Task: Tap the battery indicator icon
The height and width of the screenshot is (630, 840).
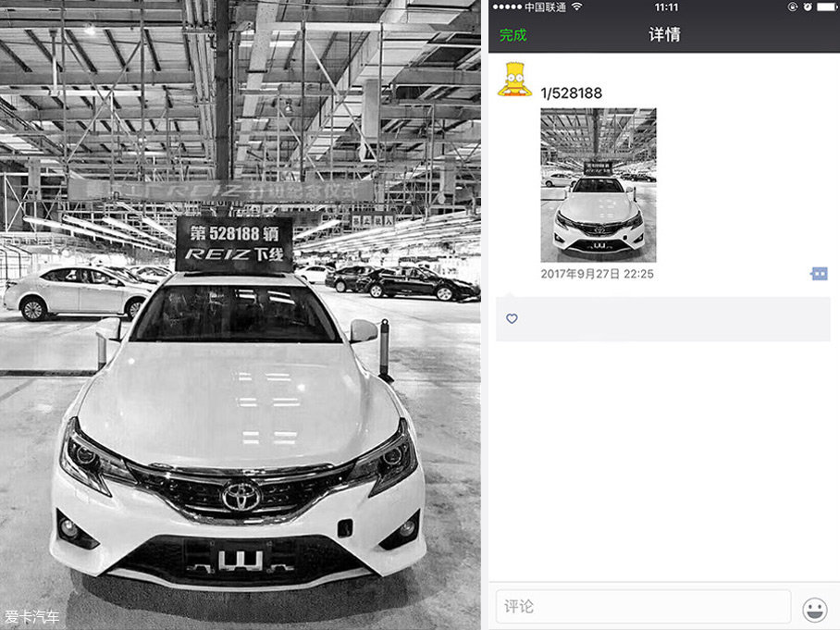Action: pyautogui.click(x=828, y=7)
